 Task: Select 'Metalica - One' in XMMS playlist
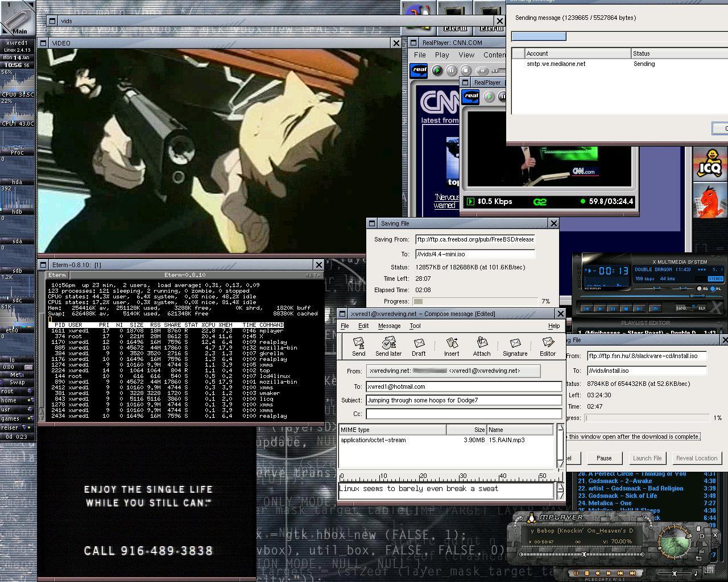pos(647,503)
